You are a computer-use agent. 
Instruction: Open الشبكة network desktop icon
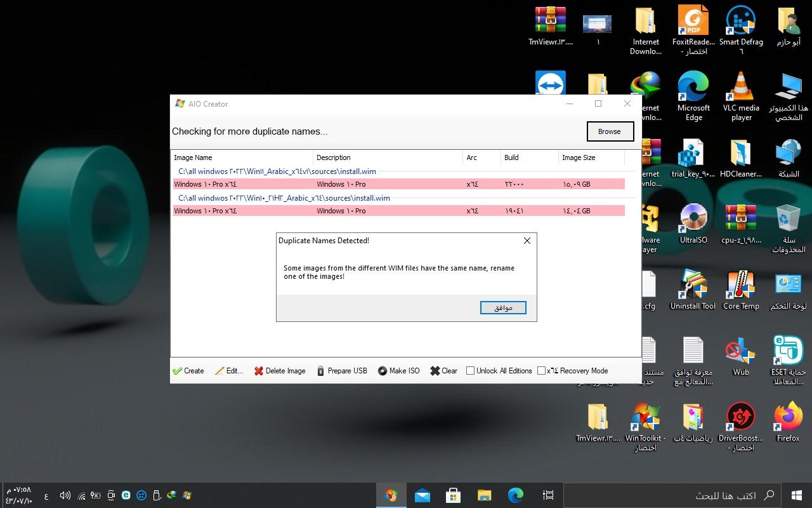click(x=789, y=157)
